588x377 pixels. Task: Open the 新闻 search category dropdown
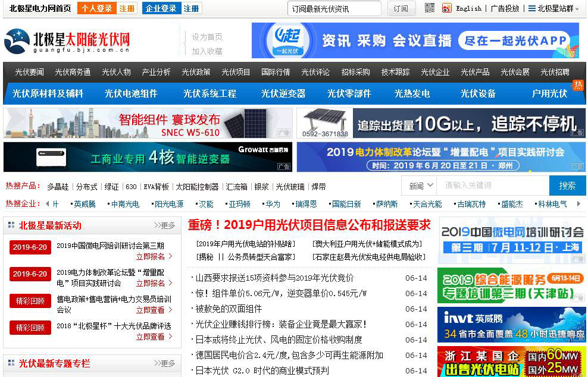(x=419, y=186)
